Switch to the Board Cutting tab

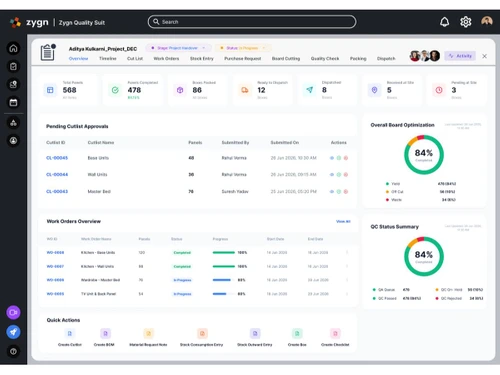(286, 59)
